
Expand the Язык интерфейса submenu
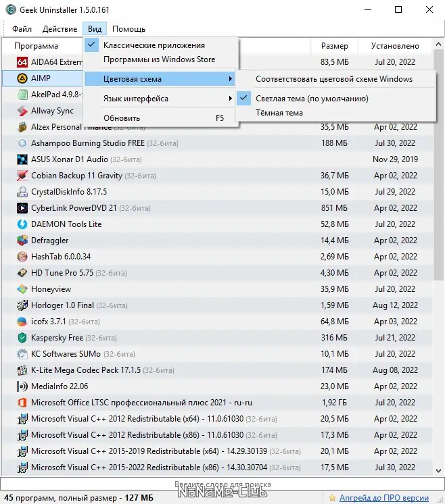pyautogui.click(x=160, y=99)
